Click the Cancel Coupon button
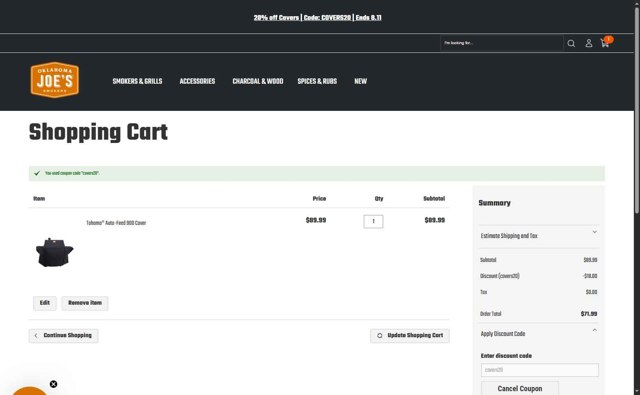 520,388
